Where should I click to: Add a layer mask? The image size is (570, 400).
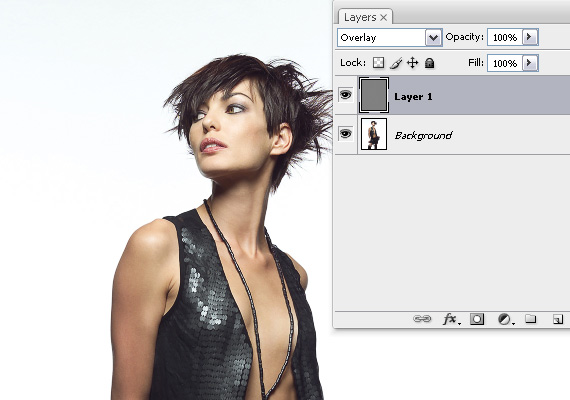pos(477,319)
